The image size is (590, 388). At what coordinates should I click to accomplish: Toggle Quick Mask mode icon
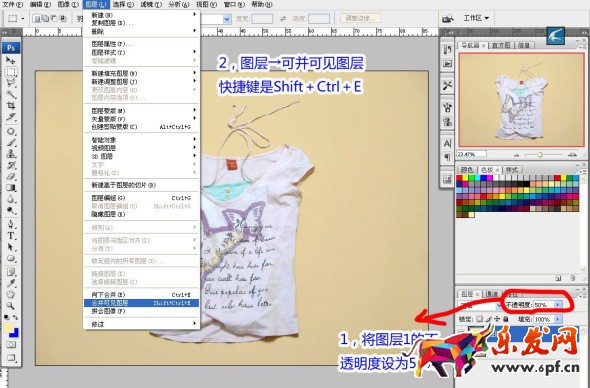pyautogui.click(x=11, y=345)
